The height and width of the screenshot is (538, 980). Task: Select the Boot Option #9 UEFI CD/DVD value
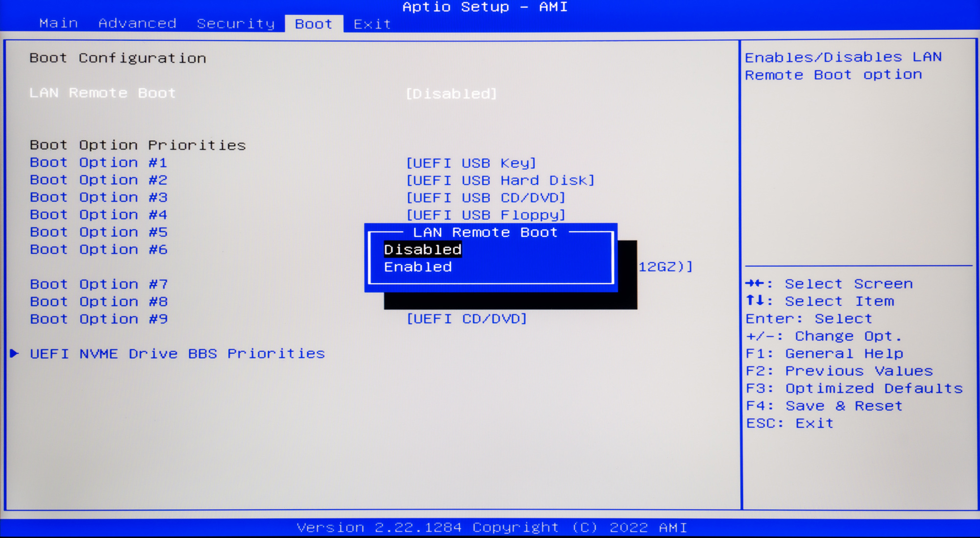[466, 319]
